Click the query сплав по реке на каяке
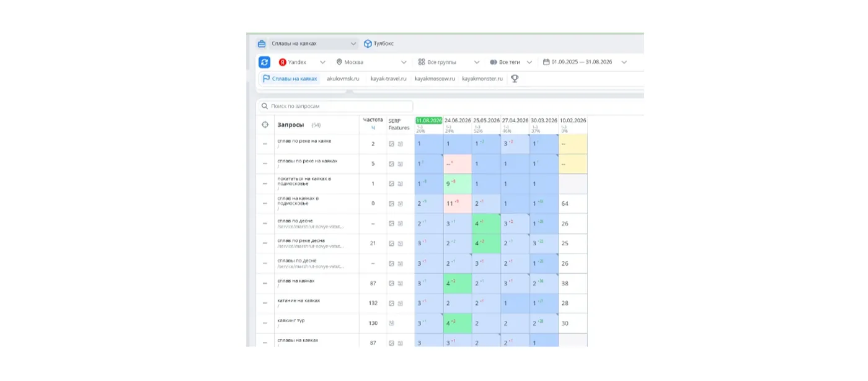Viewport: 868px width, 381px height. (x=304, y=141)
